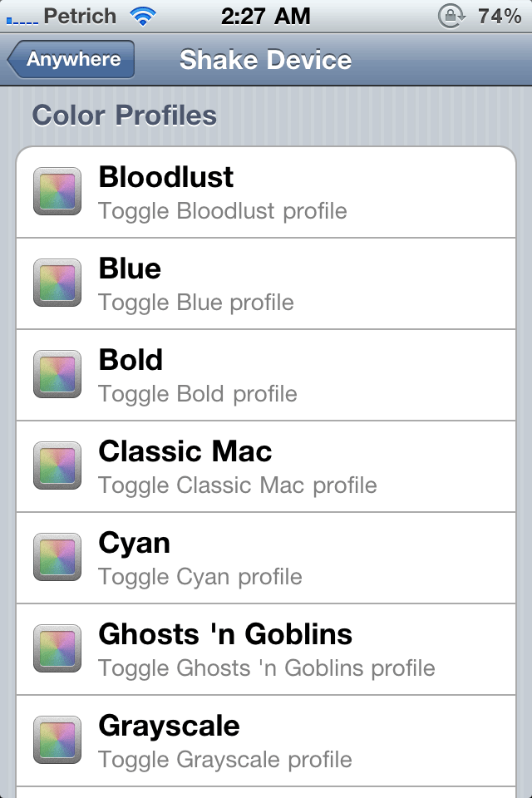
Task: Tap the Bold profile color icon
Action: click(x=57, y=375)
